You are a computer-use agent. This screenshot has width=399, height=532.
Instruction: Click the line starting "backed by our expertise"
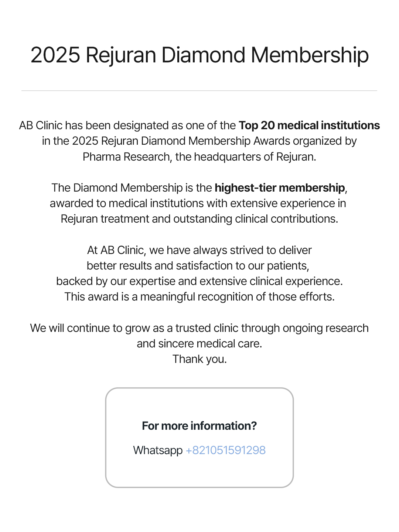[x=199, y=281]
